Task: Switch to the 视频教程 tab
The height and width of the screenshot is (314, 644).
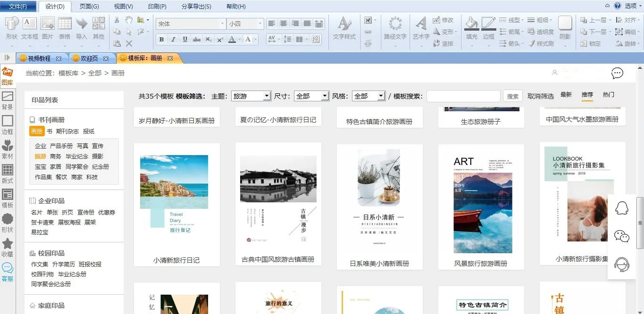Action: (x=39, y=58)
